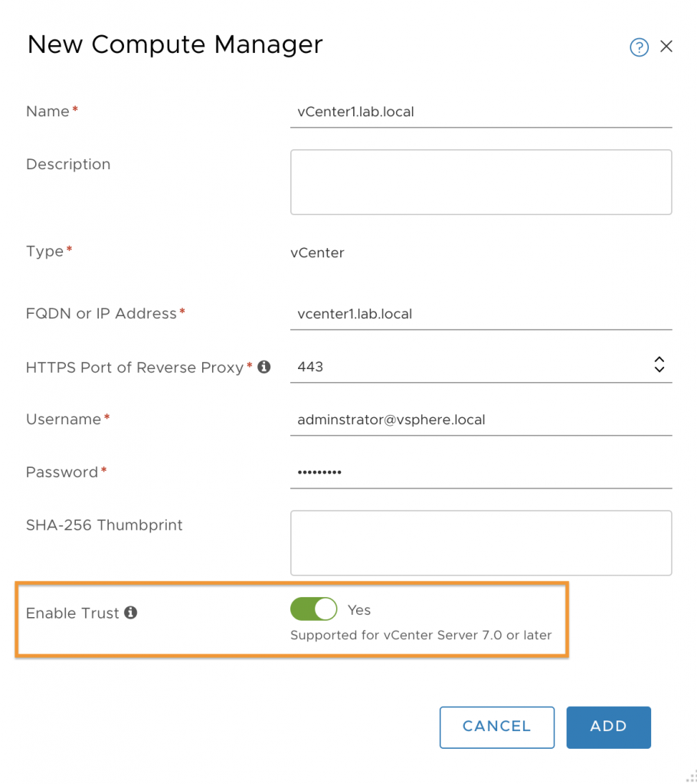This screenshot has width=697, height=784.
Task: Decrease port value with down stepper arrow
Action: tap(659, 370)
